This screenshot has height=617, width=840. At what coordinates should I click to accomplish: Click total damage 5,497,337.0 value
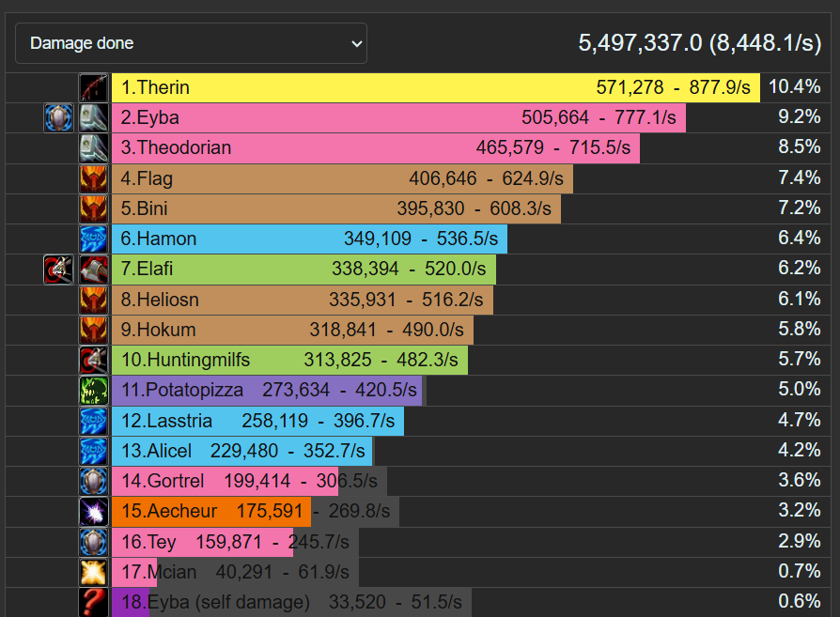pos(640,43)
